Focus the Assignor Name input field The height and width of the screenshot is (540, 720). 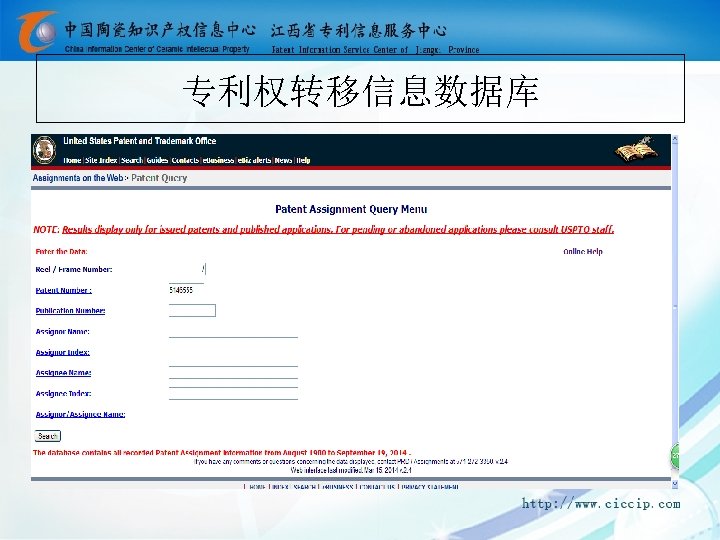click(233, 332)
